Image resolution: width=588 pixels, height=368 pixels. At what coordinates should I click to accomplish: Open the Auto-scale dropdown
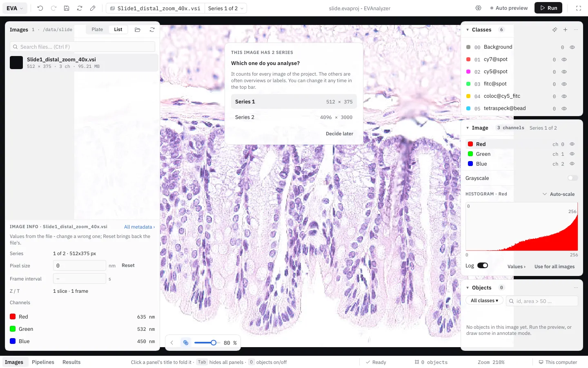558,194
